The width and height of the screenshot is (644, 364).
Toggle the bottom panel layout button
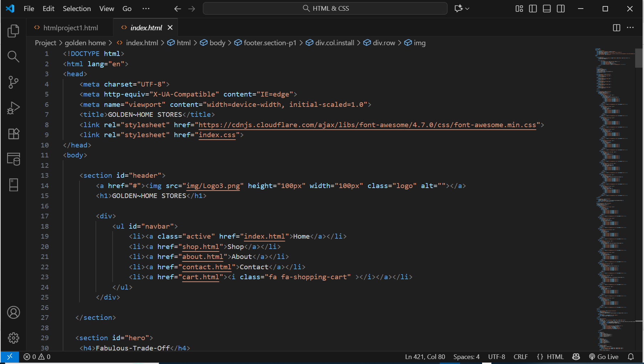pos(547,9)
